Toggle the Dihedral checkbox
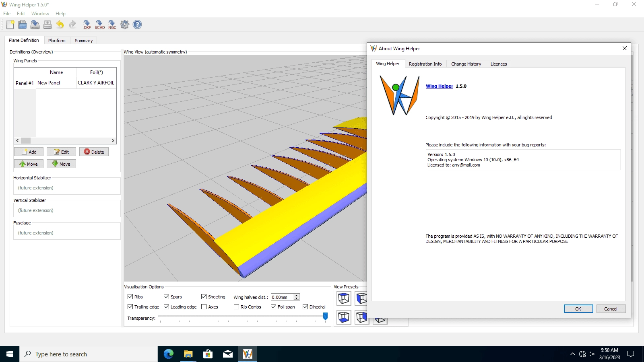Screen dimensions: 644x362 click(x=305, y=307)
